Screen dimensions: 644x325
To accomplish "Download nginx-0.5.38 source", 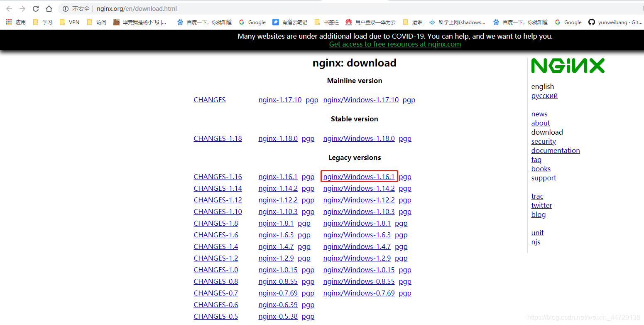I will point(278,316).
